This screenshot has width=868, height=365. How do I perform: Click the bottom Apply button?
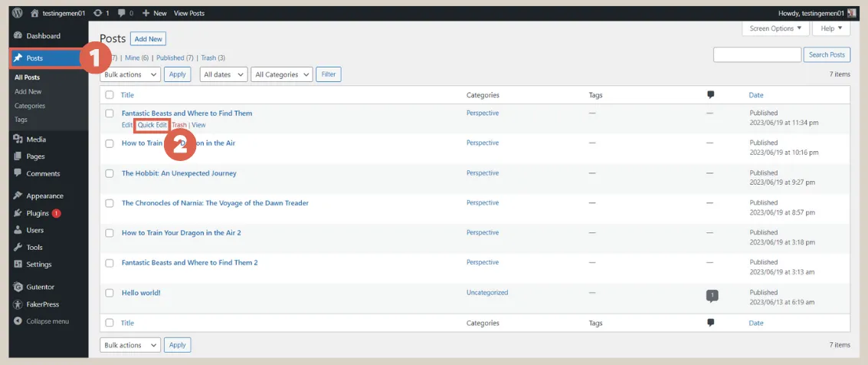click(x=177, y=345)
